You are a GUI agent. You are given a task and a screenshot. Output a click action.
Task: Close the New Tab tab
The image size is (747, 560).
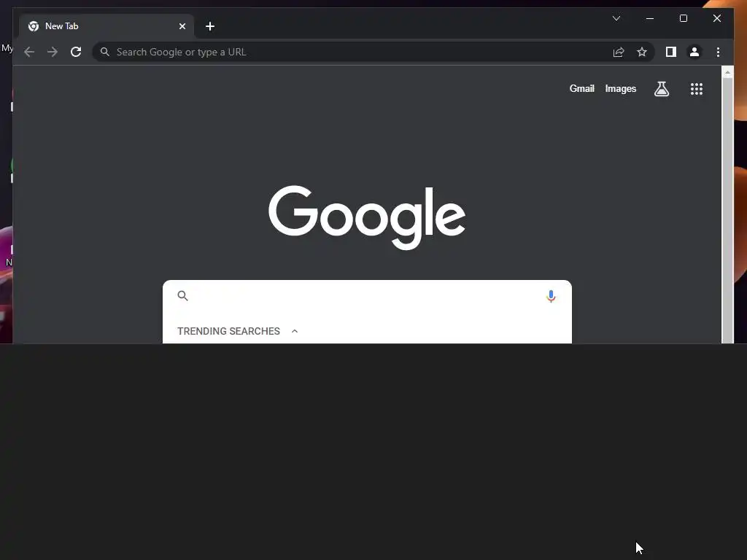coord(182,26)
